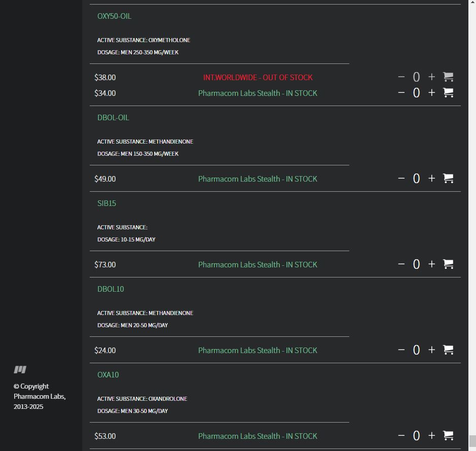The width and height of the screenshot is (476, 451).
Task: Decrease SIB15 quantity with the minus button
Action: [x=401, y=264]
